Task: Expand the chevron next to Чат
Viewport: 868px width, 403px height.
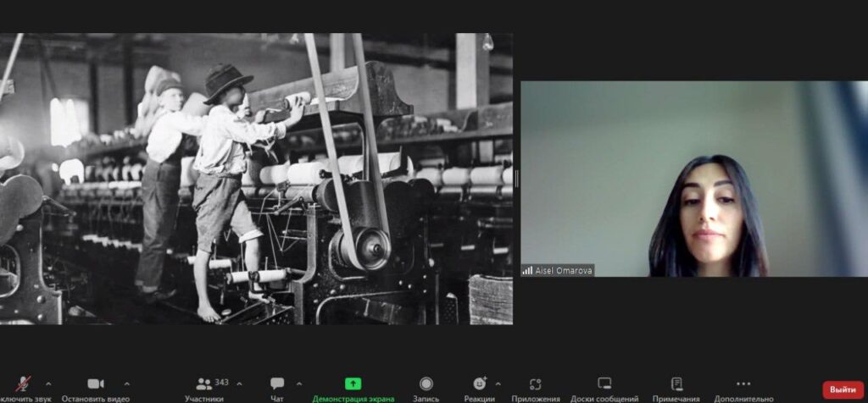Action: (x=298, y=383)
